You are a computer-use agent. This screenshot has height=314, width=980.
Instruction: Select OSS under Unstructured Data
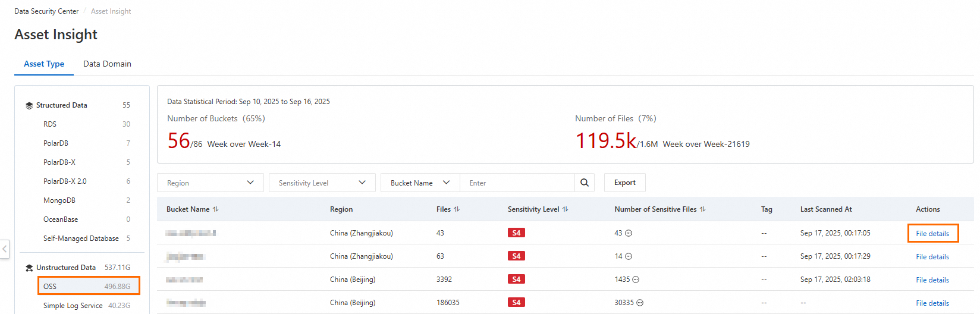(89, 286)
